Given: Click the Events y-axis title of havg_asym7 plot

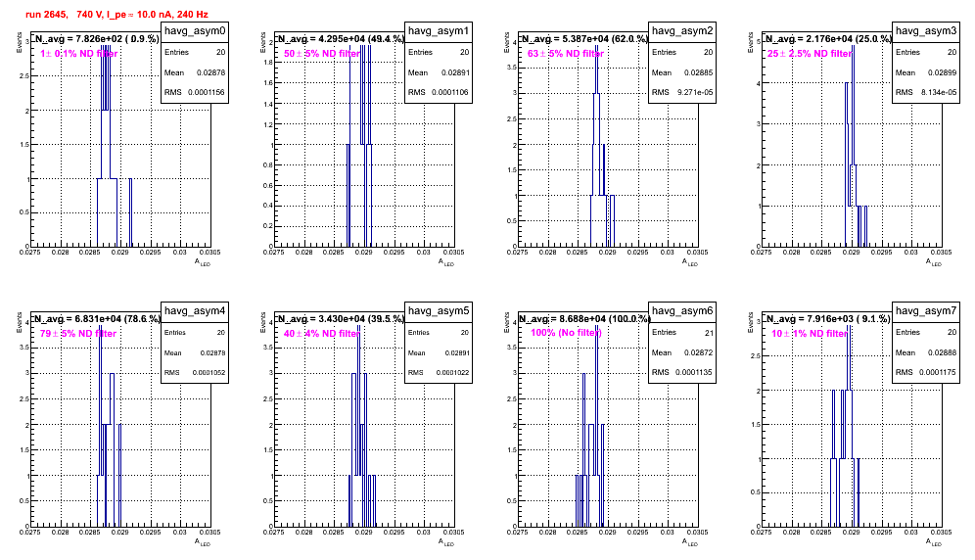Looking at the screenshot, I should coord(751,322).
